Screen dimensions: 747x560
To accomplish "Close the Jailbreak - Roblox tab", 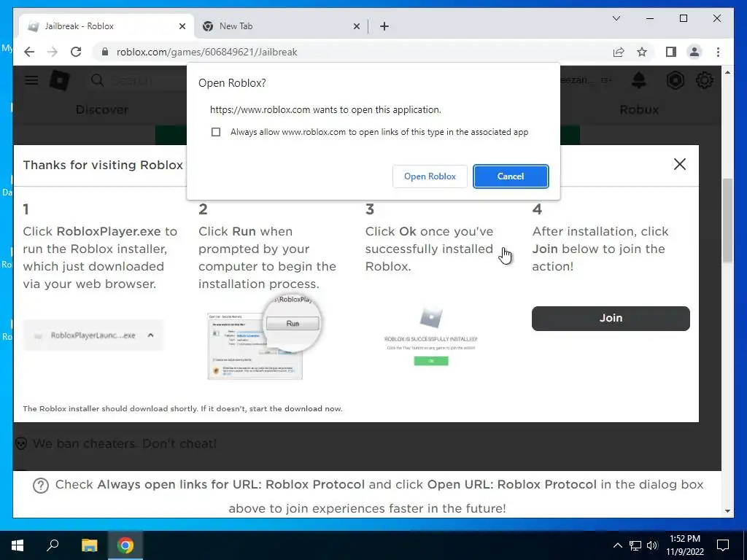I will click(182, 26).
